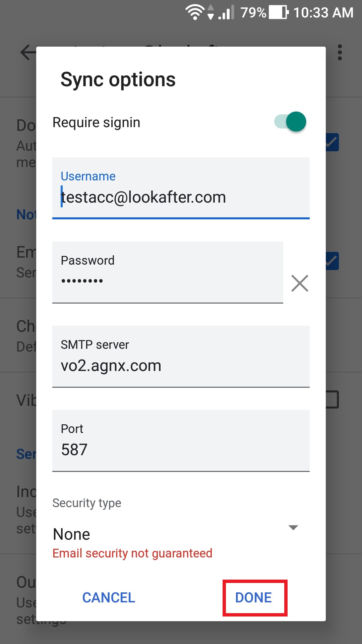362x644 pixels.
Task: Toggle the Require signin switch
Action: coord(290,122)
